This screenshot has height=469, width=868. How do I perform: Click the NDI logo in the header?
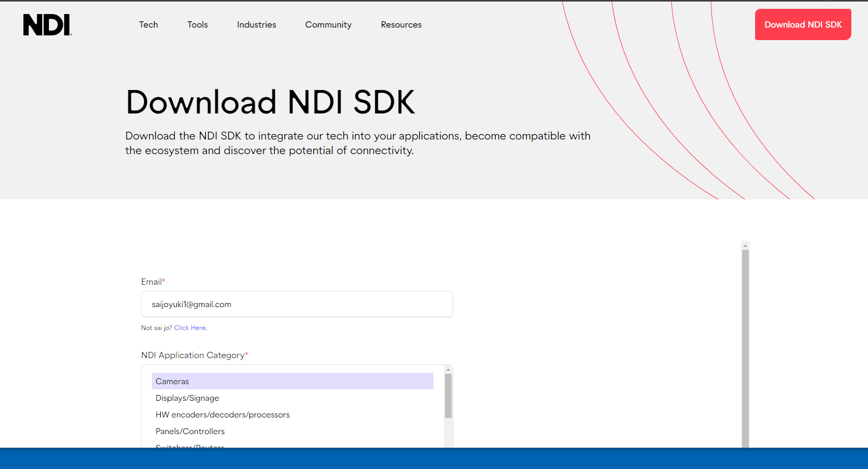pyautogui.click(x=47, y=25)
